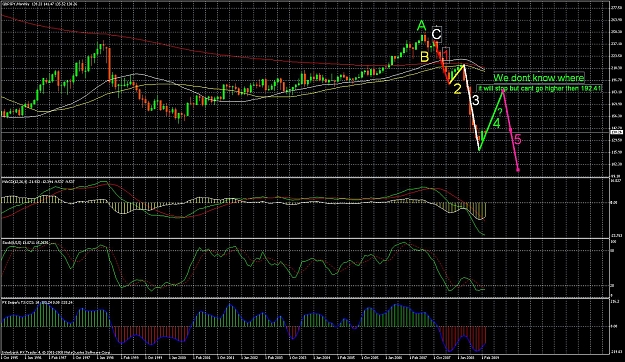Select the yellow wave label B
Screen dimensions: 625x362
425,57
